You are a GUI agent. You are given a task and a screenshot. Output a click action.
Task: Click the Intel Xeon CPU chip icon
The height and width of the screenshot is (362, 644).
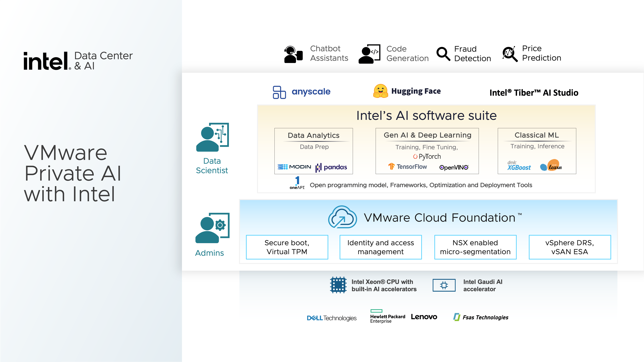338,285
